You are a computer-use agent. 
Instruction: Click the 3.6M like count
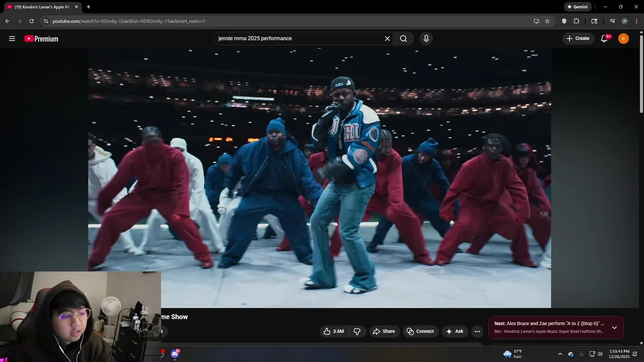click(338, 331)
